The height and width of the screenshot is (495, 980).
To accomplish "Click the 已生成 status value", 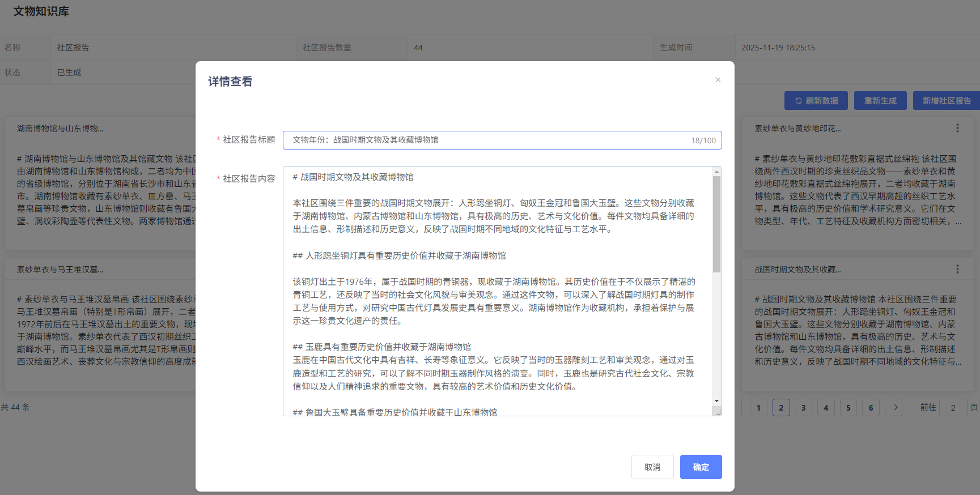I will pos(69,72).
